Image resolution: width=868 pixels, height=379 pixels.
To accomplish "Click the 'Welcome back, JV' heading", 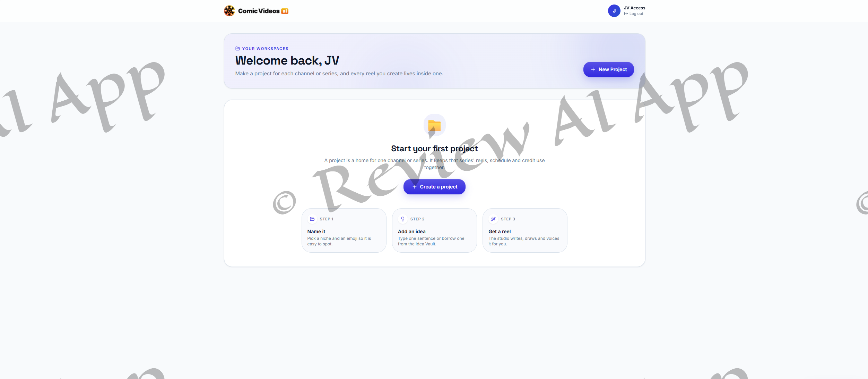I will click(287, 60).
